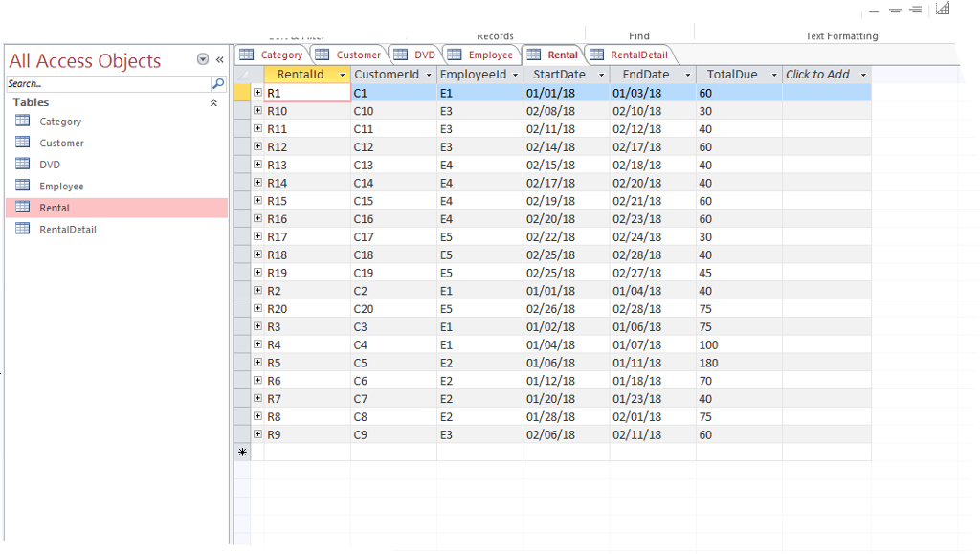980x554 pixels.
Task: Click inside the Search box of the navigation pane
Action: coord(105,83)
